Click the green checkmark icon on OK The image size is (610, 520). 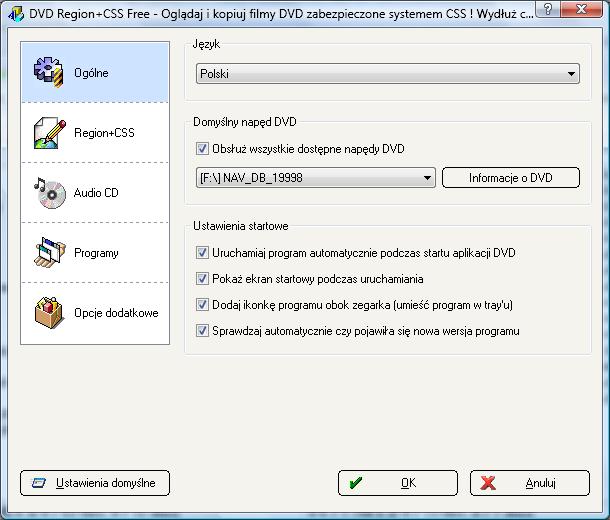pos(356,483)
